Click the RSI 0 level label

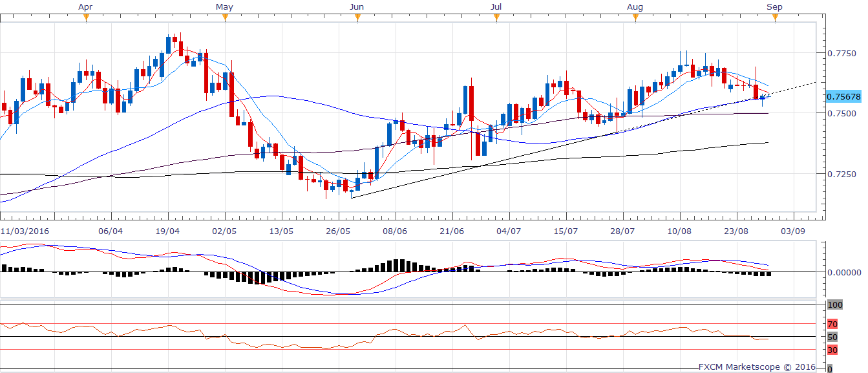pos(830,368)
